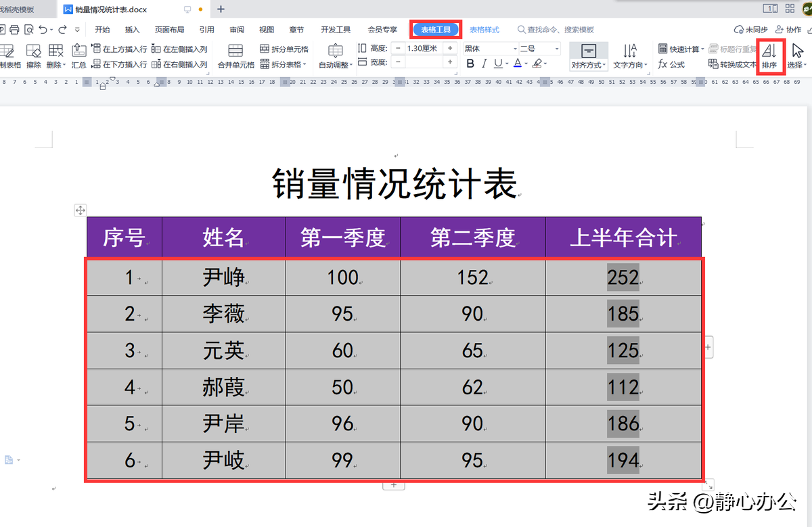Add a column with plus right of table
The height and width of the screenshot is (527, 812).
(x=708, y=348)
